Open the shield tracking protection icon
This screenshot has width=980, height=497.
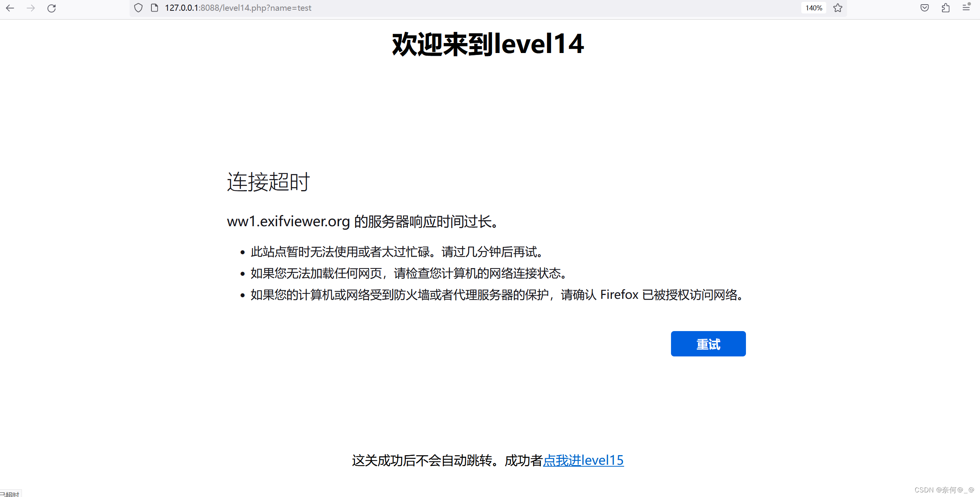click(138, 8)
